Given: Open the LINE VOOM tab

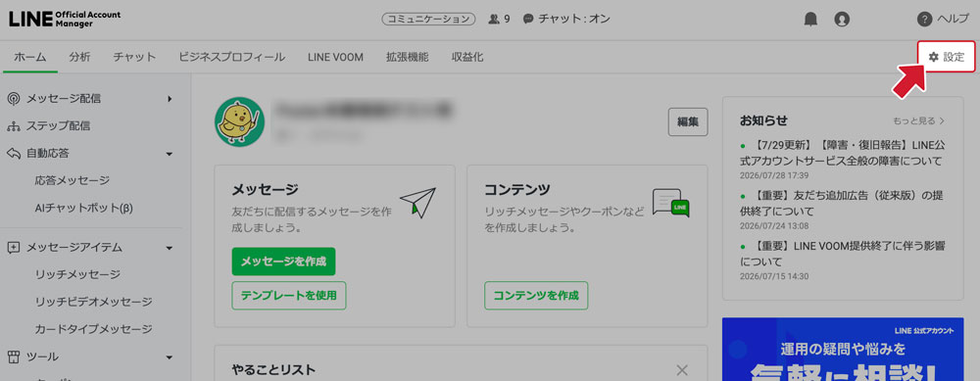Looking at the screenshot, I should (x=335, y=57).
